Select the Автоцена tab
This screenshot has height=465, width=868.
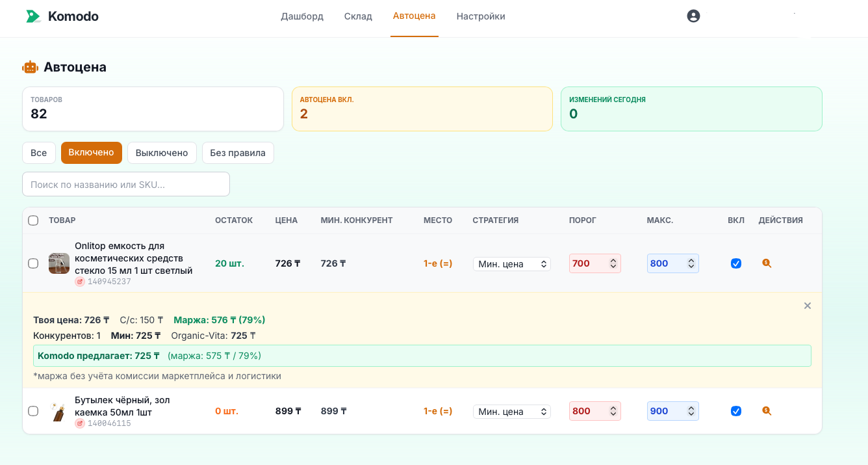415,16
